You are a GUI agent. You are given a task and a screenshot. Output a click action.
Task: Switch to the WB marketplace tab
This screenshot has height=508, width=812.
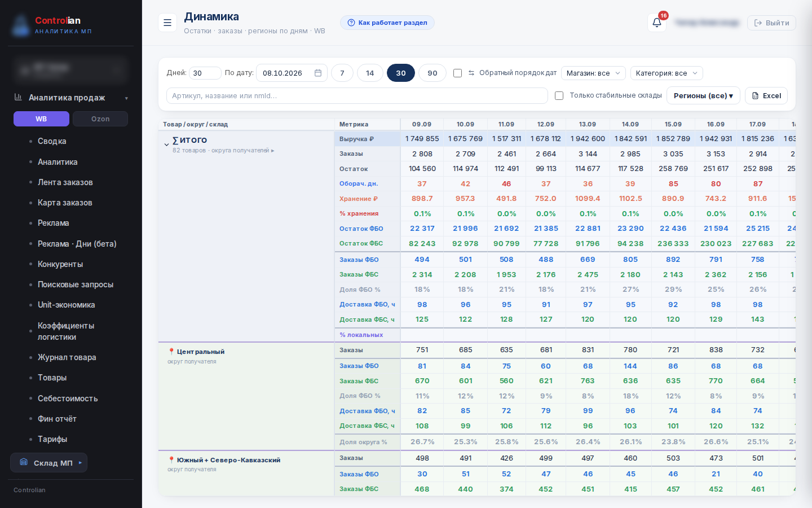point(41,119)
